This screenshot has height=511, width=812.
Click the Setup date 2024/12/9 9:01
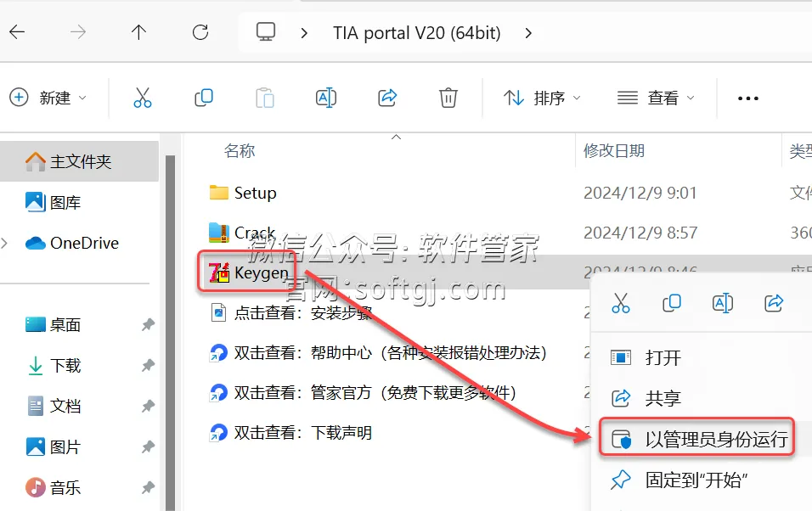[640, 193]
